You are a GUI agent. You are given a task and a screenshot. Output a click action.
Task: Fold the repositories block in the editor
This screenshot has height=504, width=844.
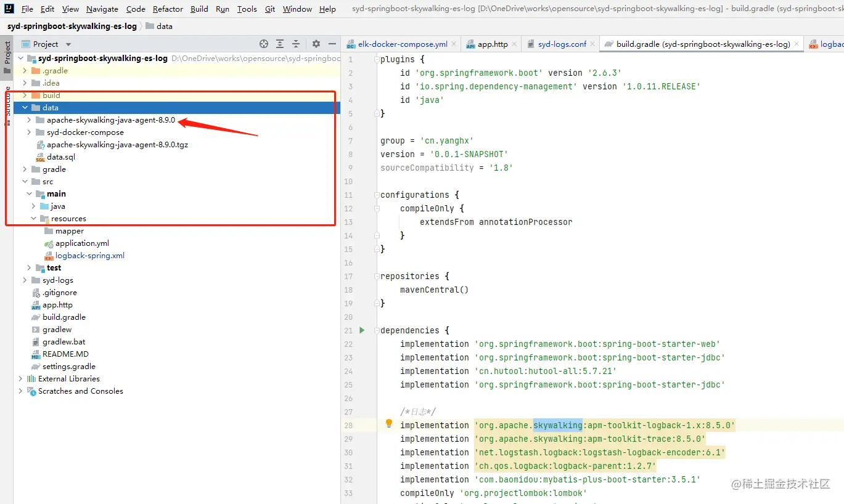click(377, 277)
